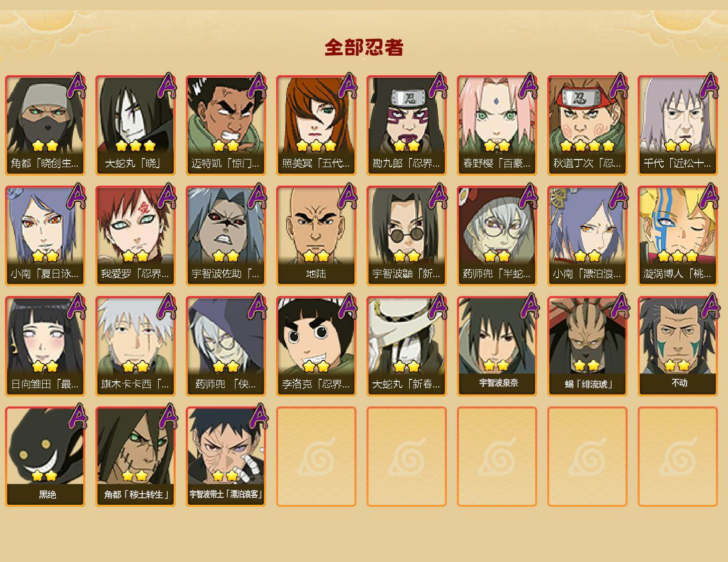This screenshot has width=728, height=562.
Task: Select 宇智波带土「漂泊浪客」card
Action: pos(225,456)
